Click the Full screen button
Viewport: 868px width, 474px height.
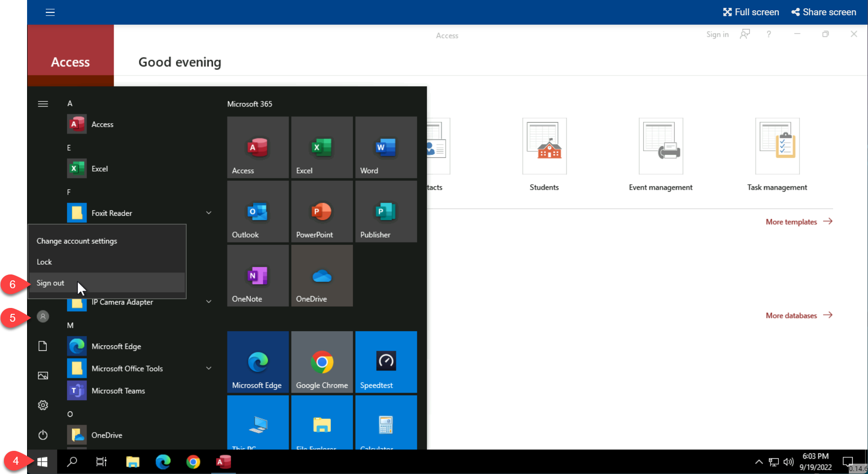coord(751,12)
